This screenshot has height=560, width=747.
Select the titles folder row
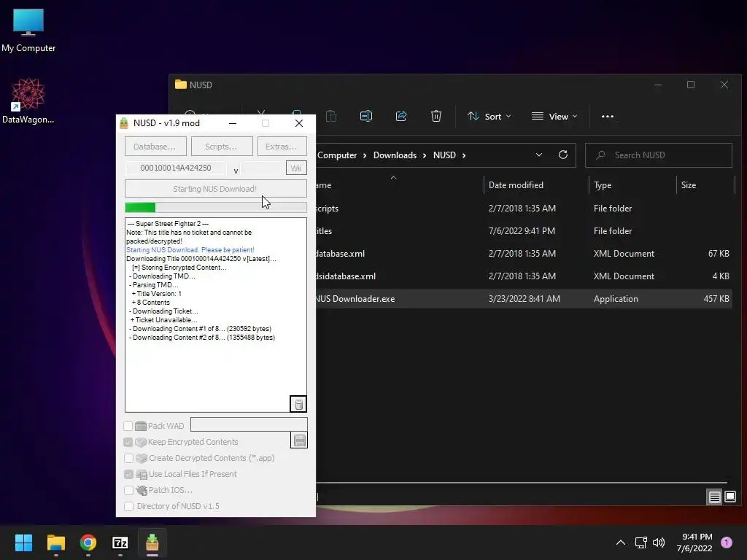[524, 231]
